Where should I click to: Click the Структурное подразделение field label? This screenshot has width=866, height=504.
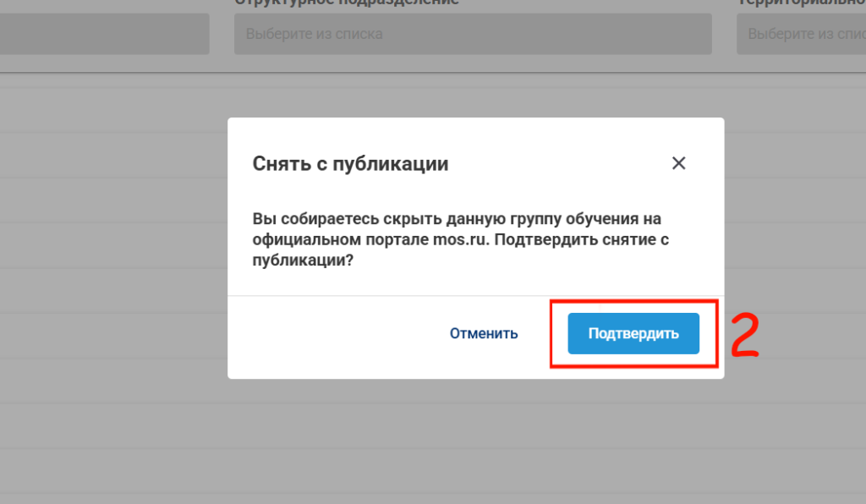pos(347,3)
